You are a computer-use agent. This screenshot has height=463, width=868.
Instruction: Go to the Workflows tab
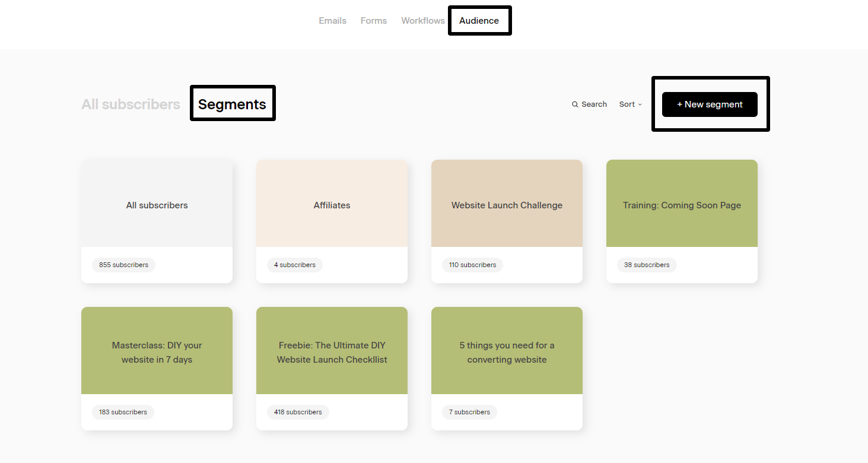pos(423,21)
